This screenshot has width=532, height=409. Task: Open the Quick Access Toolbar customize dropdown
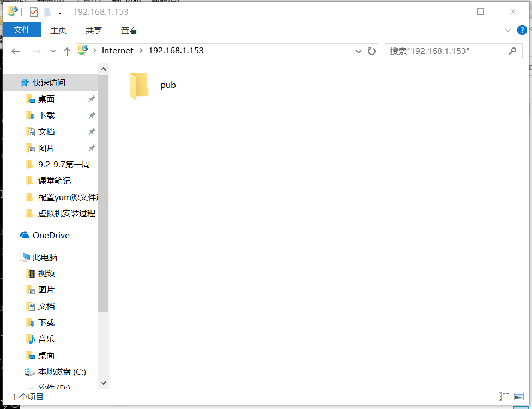60,13
